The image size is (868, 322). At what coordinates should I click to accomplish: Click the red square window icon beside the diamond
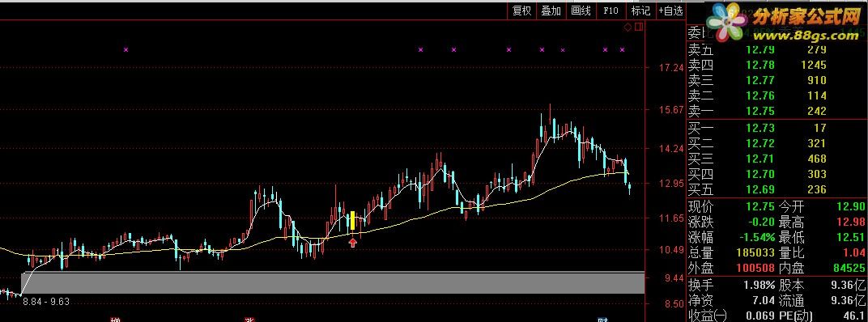(x=639, y=27)
